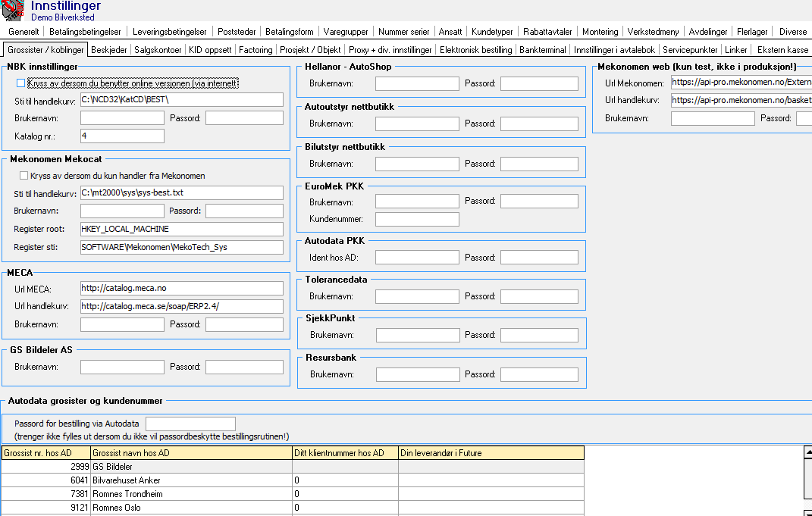Switch to the Diverse tab

tap(793, 32)
